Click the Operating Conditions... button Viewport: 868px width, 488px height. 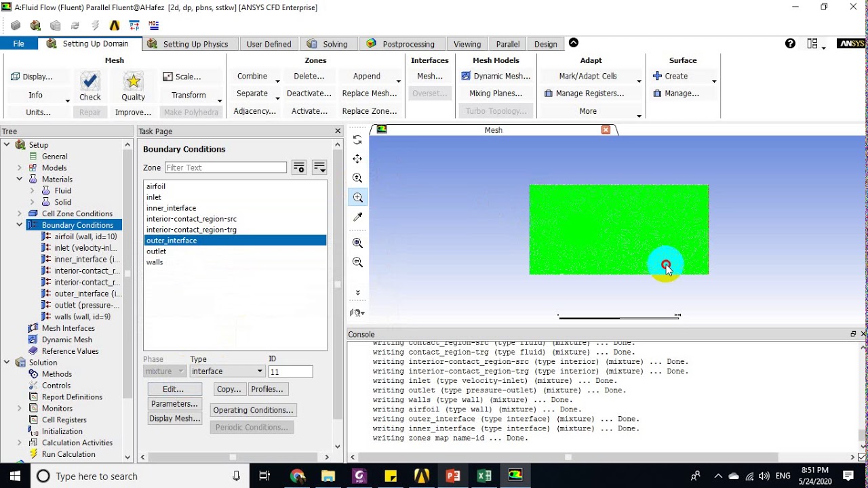pos(253,410)
